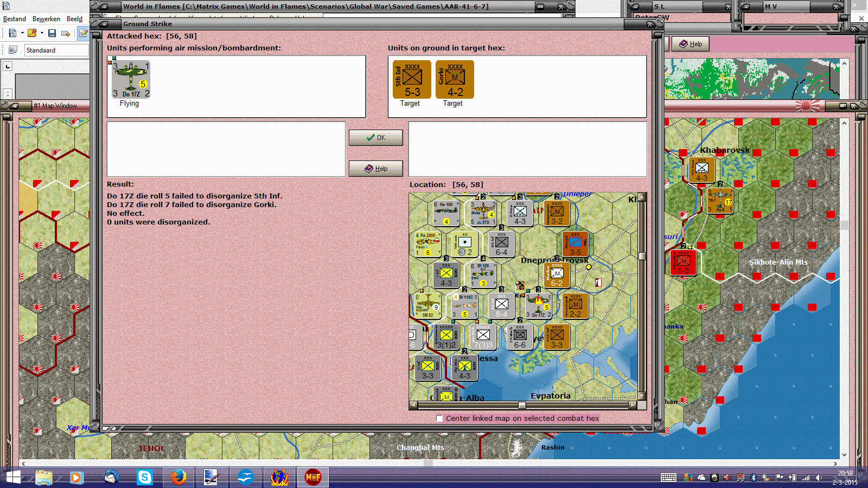Screen dimensions: 868x488
Task: Expand the Open file dropdown arrow
Action: tap(42, 33)
